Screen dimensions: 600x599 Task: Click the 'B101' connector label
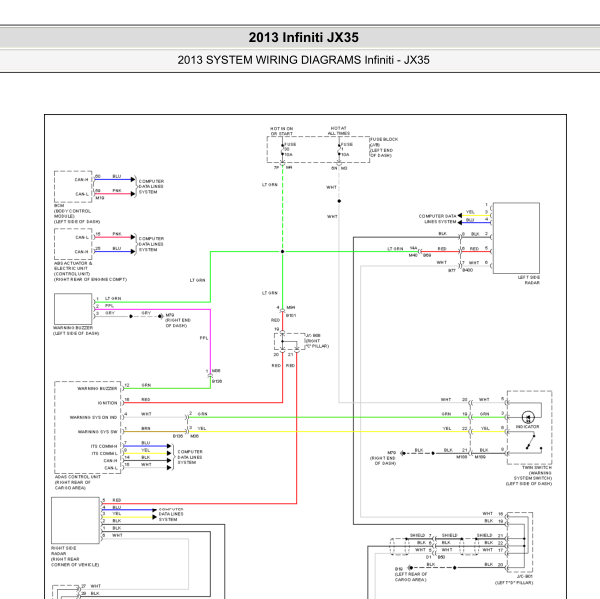291,316
